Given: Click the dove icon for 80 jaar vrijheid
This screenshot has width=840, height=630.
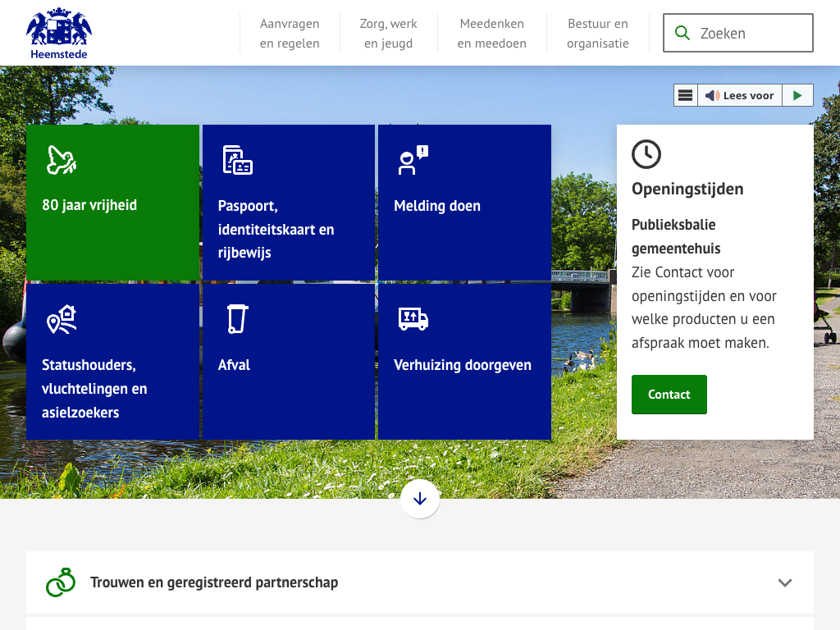Looking at the screenshot, I should point(61,160).
